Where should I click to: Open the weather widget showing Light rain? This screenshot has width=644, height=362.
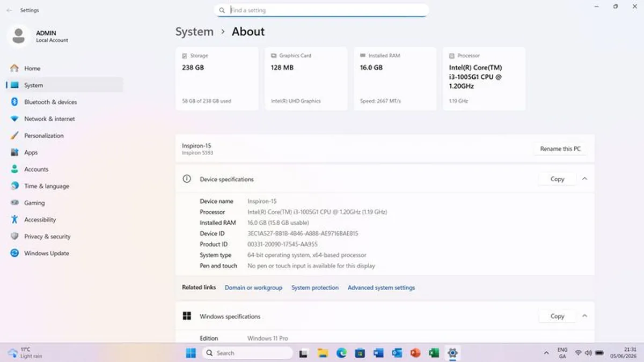[25, 353]
